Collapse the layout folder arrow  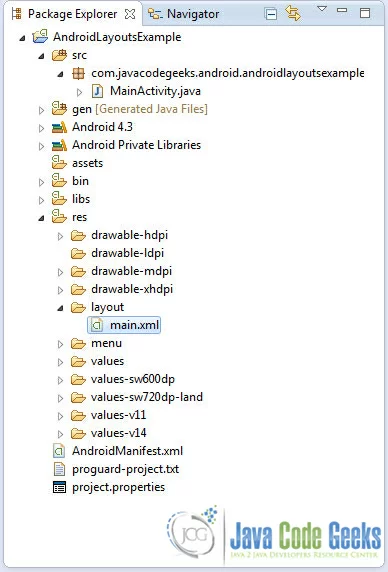click(x=61, y=308)
